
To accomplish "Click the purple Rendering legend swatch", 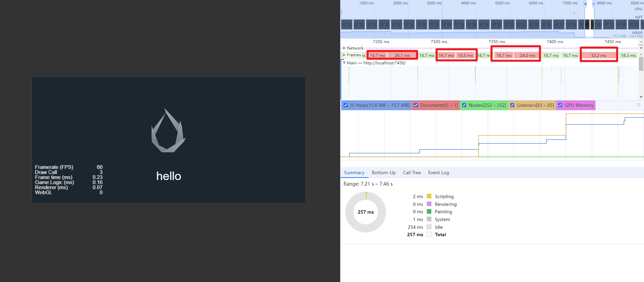I will coord(429,204).
